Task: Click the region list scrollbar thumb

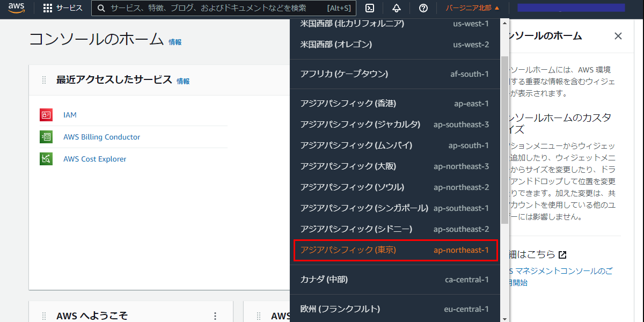Action: (x=504, y=140)
